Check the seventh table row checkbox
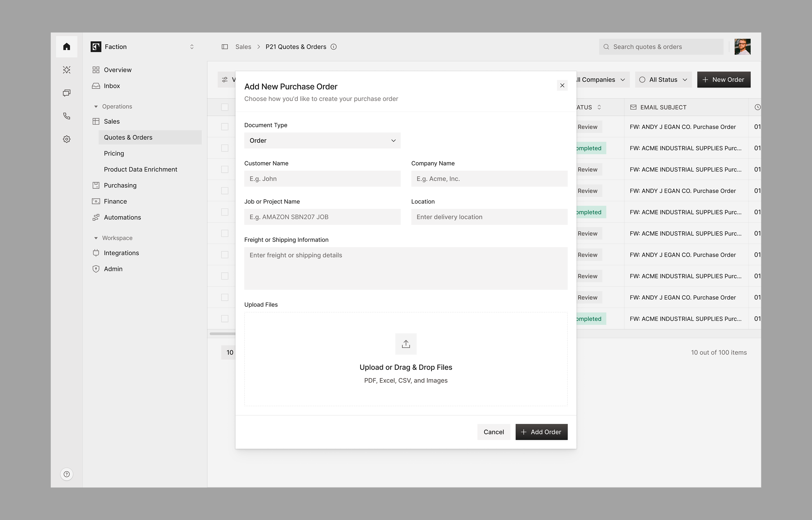Image resolution: width=812 pixels, height=520 pixels. click(225, 255)
